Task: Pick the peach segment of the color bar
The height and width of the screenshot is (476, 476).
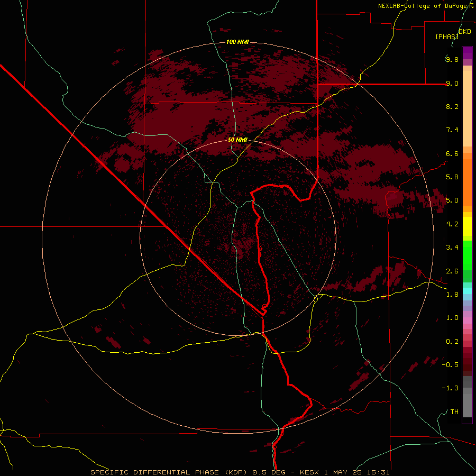Action: tap(467, 108)
